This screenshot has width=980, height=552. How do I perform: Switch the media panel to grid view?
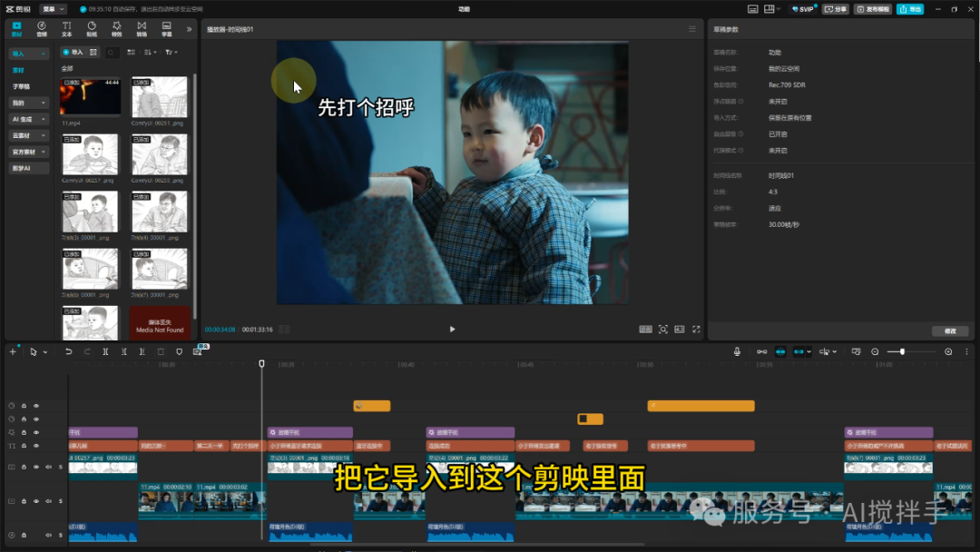click(x=131, y=53)
